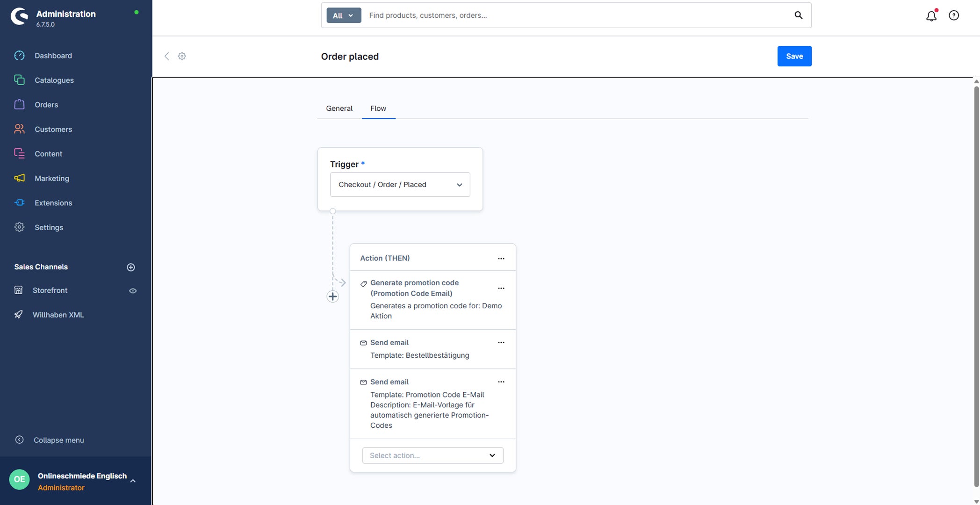The width and height of the screenshot is (980, 505).
Task: Toggle Storefront visibility eye icon
Action: (133, 290)
